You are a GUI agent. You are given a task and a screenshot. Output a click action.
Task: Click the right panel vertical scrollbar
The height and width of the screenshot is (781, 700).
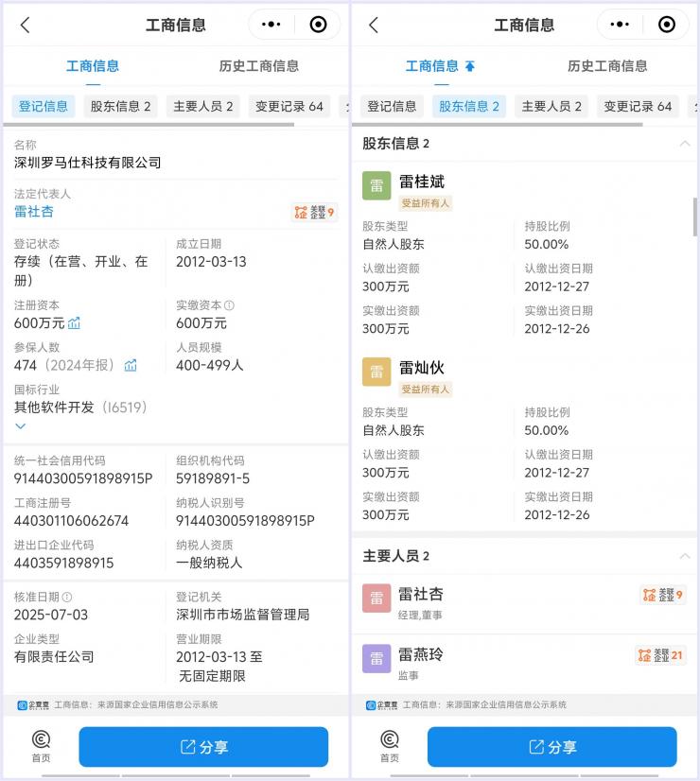695,217
